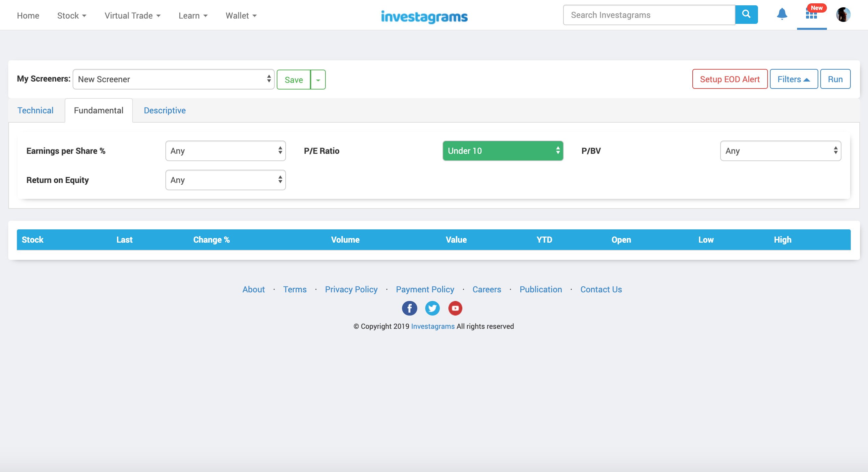Viewport: 868px width, 472px height.
Task: Sort by Low column header
Action: click(x=706, y=240)
